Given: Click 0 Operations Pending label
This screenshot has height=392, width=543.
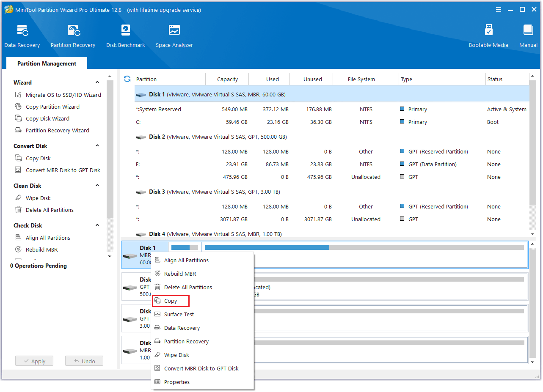Looking at the screenshot, I should click(39, 266).
